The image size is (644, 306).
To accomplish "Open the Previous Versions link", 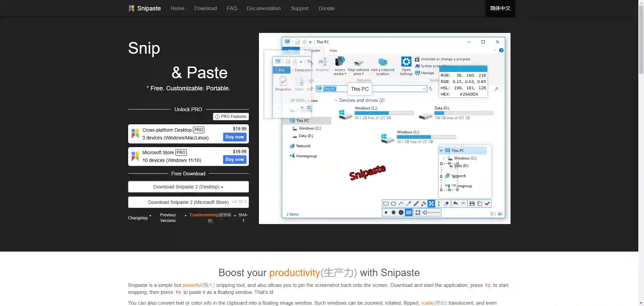I will 168,218.
